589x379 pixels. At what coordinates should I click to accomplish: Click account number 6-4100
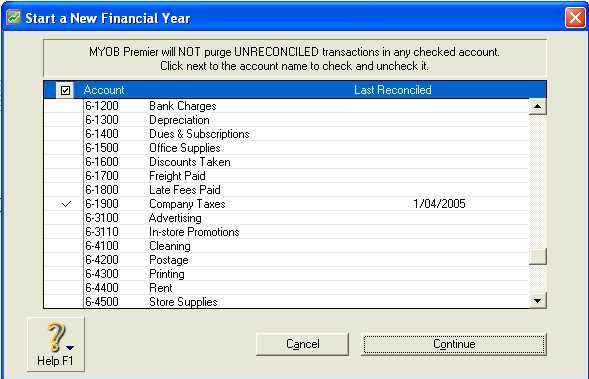[102, 246]
